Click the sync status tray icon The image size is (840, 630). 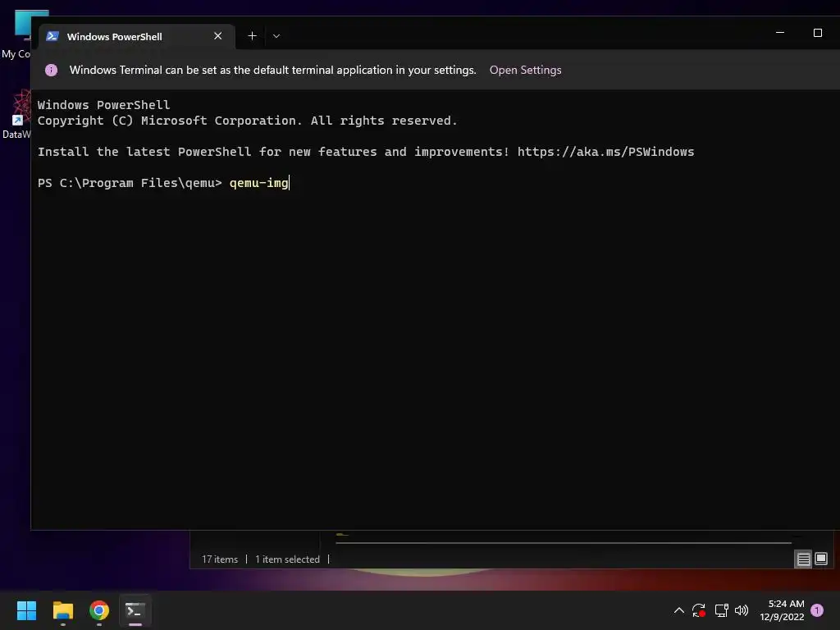[x=699, y=610]
